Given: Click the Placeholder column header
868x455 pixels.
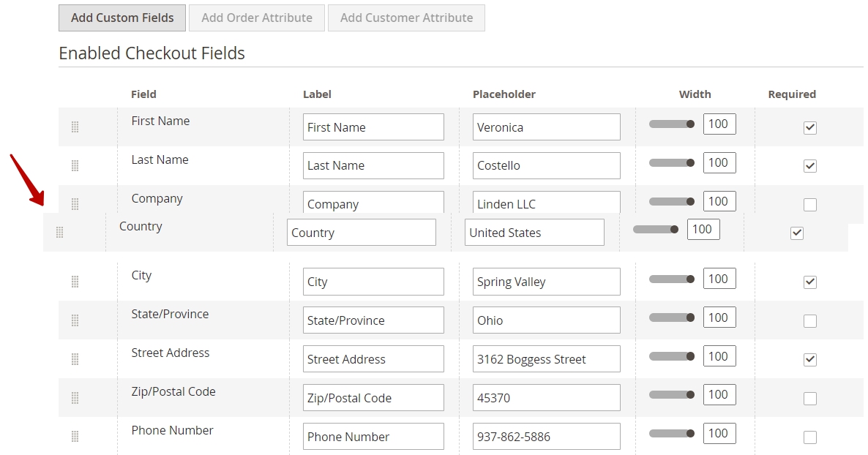Looking at the screenshot, I should [x=504, y=94].
